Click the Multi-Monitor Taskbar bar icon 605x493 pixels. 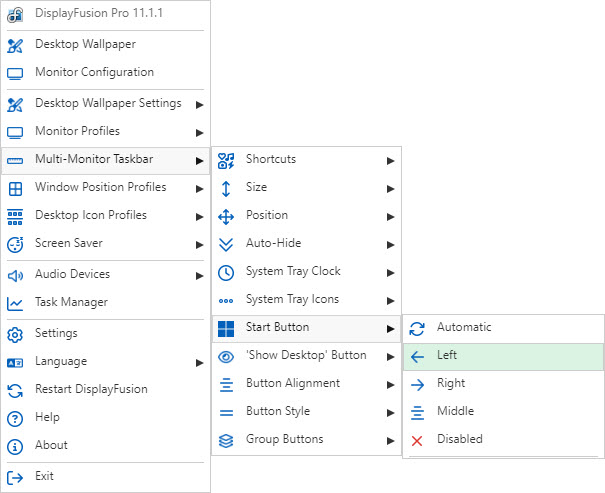15,160
